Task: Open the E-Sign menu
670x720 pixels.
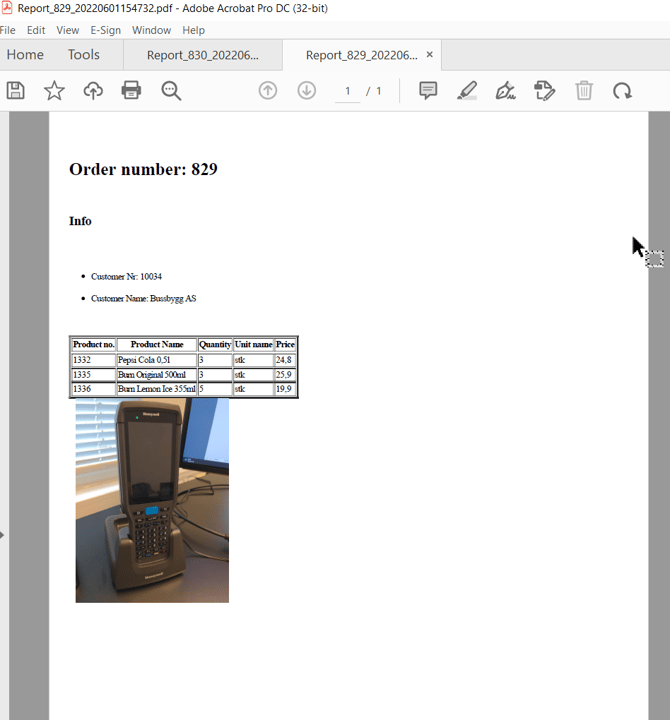Action: pos(105,30)
